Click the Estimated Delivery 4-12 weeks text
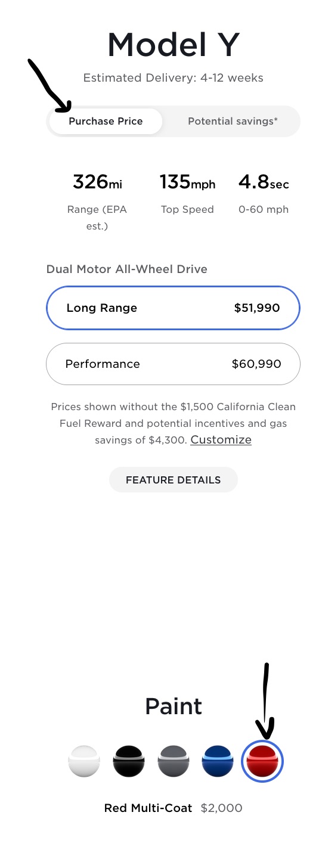The width and height of the screenshot is (322, 868). 173,77
